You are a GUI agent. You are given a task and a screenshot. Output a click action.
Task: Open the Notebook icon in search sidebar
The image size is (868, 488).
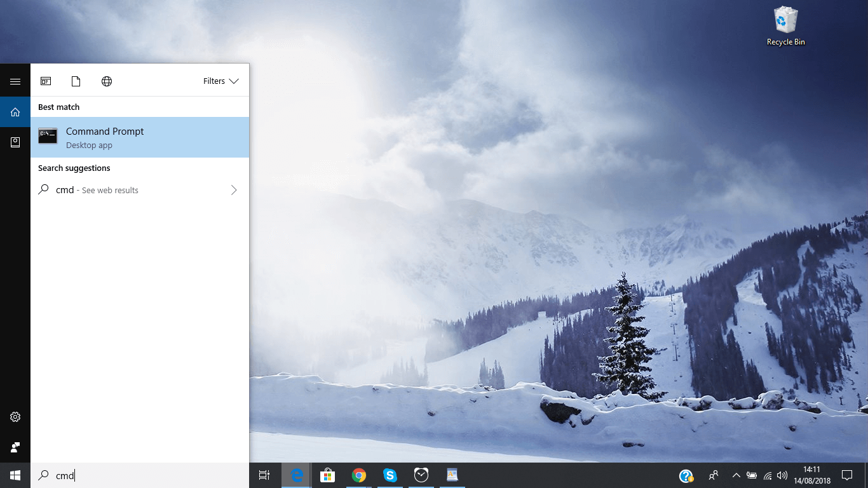pyautogui.click(x=15, y=142)
